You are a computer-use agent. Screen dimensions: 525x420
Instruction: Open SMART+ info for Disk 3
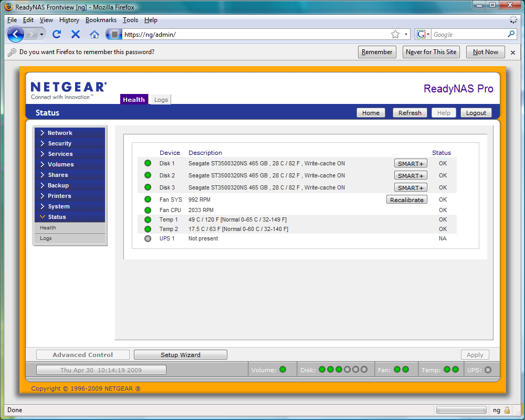411,187
